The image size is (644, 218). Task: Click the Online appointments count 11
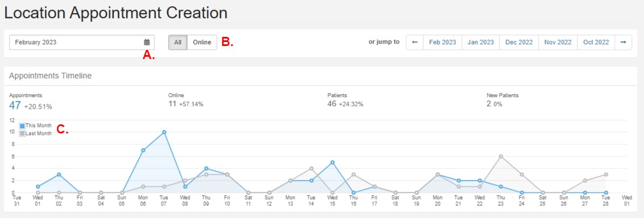pyautogui.click(x=172, y=104)
